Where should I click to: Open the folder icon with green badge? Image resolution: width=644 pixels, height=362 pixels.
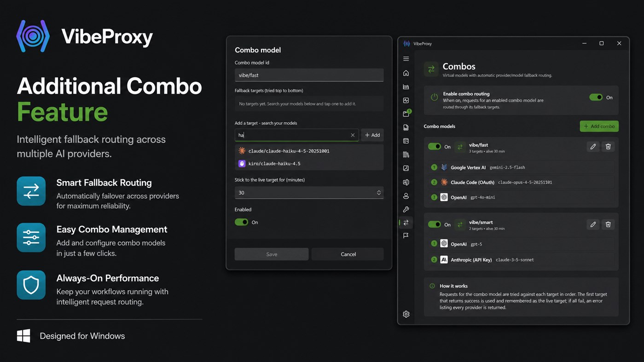click(406, 113)
